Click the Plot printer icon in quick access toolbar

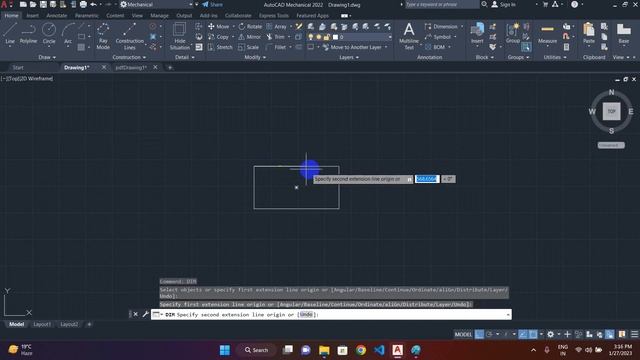tap(83, 4)
